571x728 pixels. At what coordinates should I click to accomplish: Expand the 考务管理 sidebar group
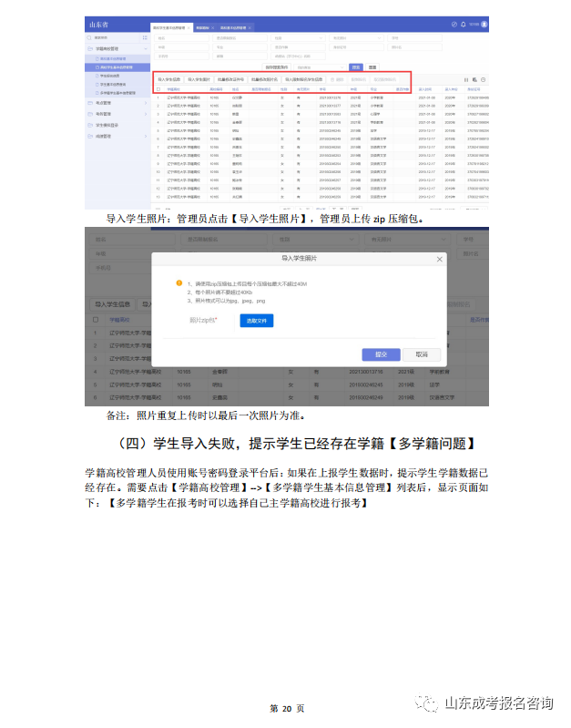point(146,114)
